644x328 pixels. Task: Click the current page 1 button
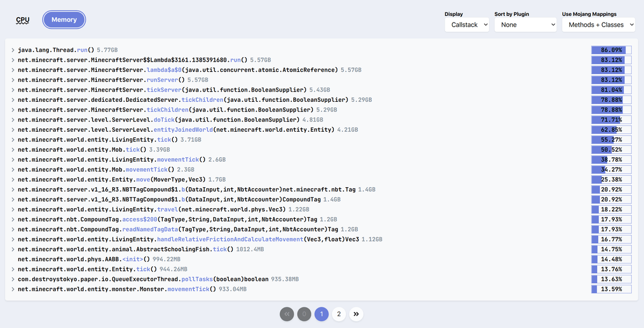(x=321, y=314)
